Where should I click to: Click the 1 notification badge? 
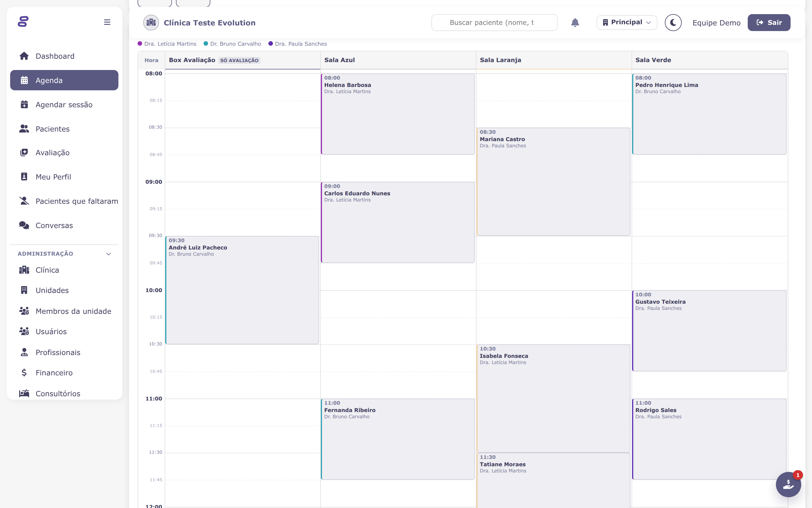point(798,475)
